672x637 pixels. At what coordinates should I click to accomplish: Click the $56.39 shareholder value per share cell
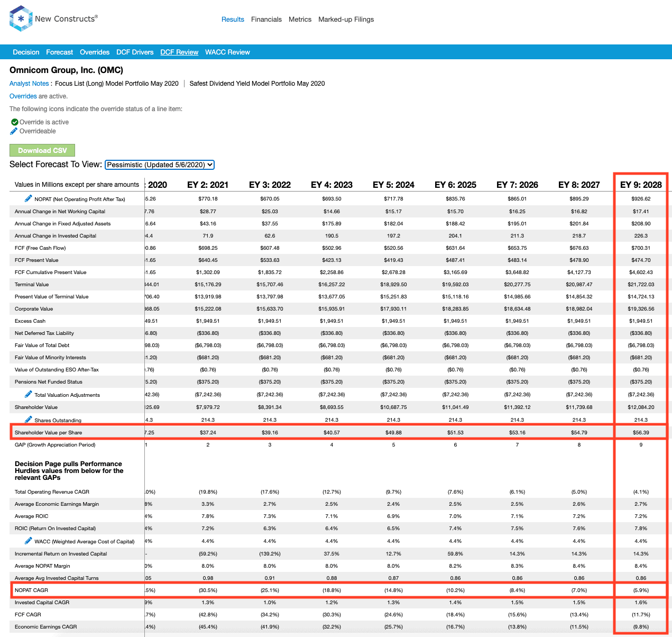[641, 433]
